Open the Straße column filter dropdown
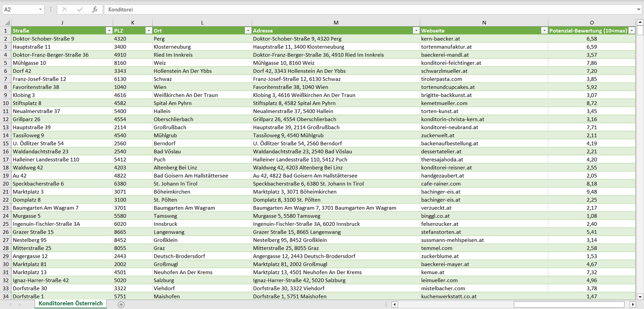This screenshot has width=644, height=309. pos(109,31)
